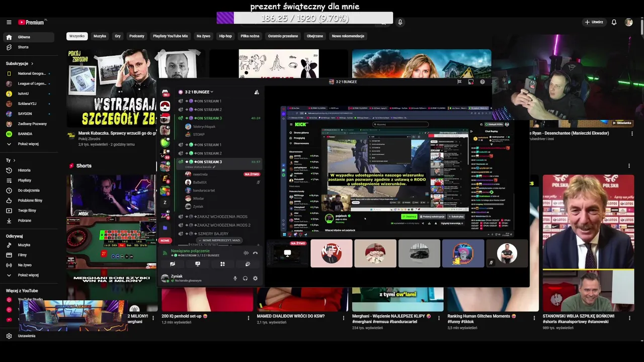The width and height of the screenshot is (644, 362).
Task: Open the BANNDA subscription channel
Action: (x=28, y=134)
